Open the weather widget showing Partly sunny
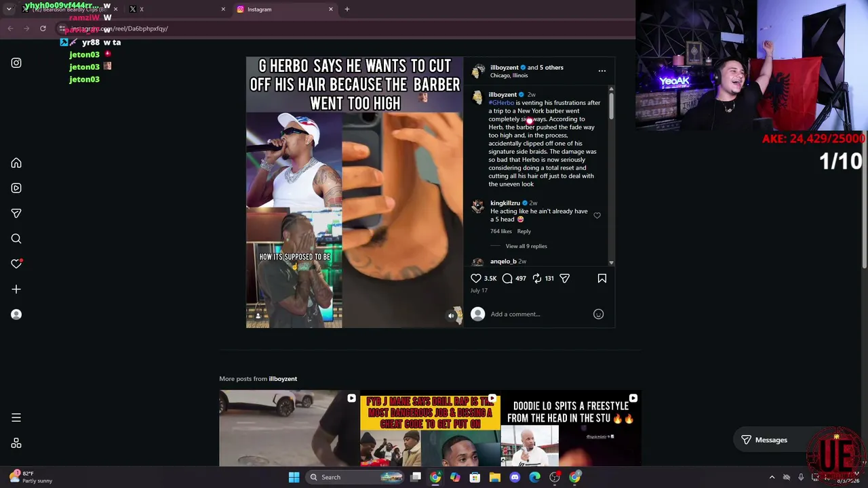This screenshot has height=488, width=868. [x=31, y=477]
